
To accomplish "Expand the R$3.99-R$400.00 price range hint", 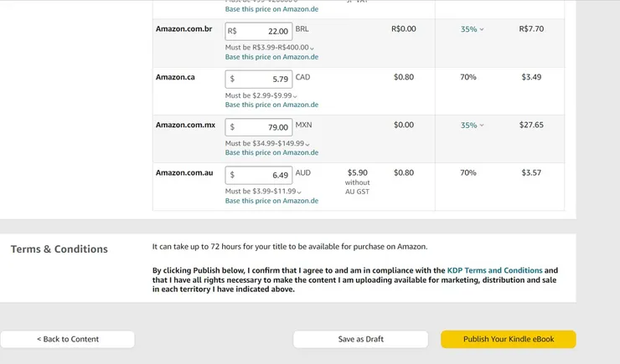I will click(x=312, y=48).
